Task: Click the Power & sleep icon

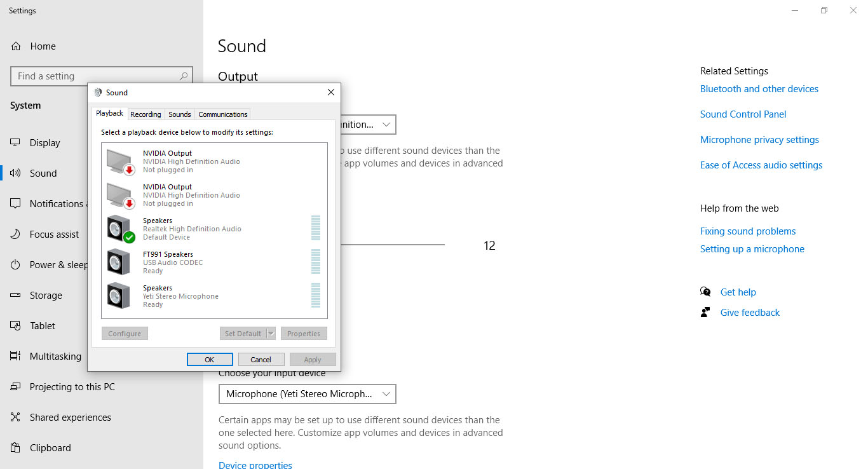Action: click(16, 265)
